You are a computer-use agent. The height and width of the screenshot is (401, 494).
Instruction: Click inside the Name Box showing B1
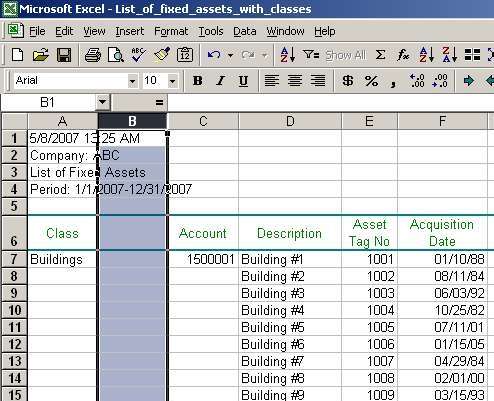(48, 102)
